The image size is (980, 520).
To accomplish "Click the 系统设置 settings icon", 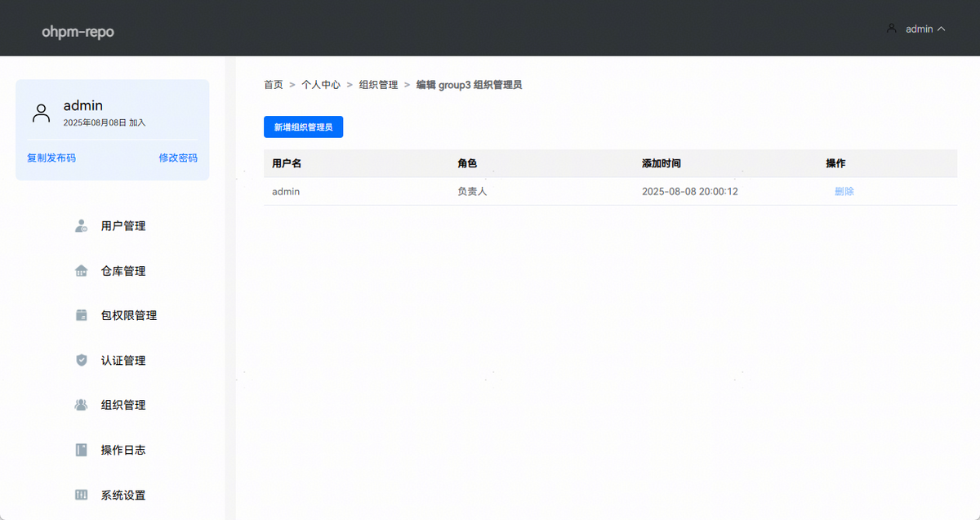I will [x=81, y=495].
